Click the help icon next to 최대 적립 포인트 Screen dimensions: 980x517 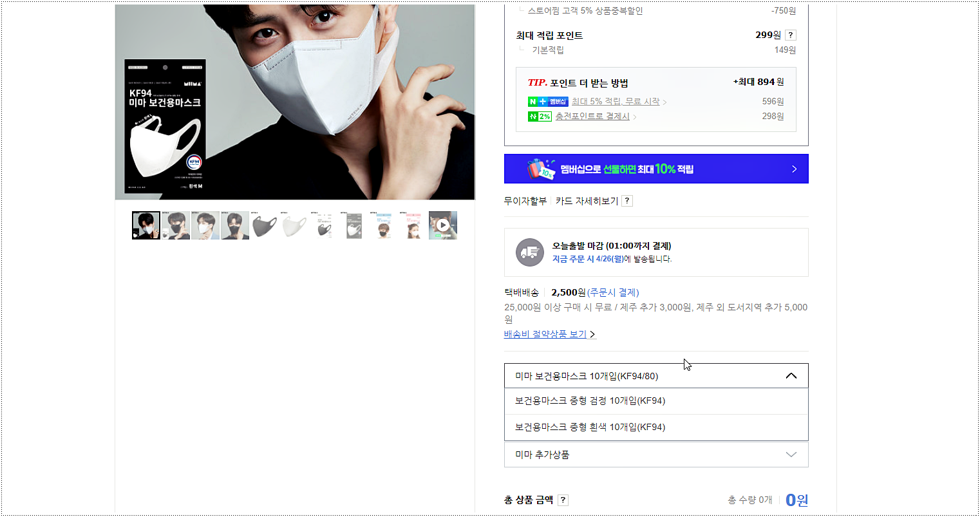(x=791, y=35)
